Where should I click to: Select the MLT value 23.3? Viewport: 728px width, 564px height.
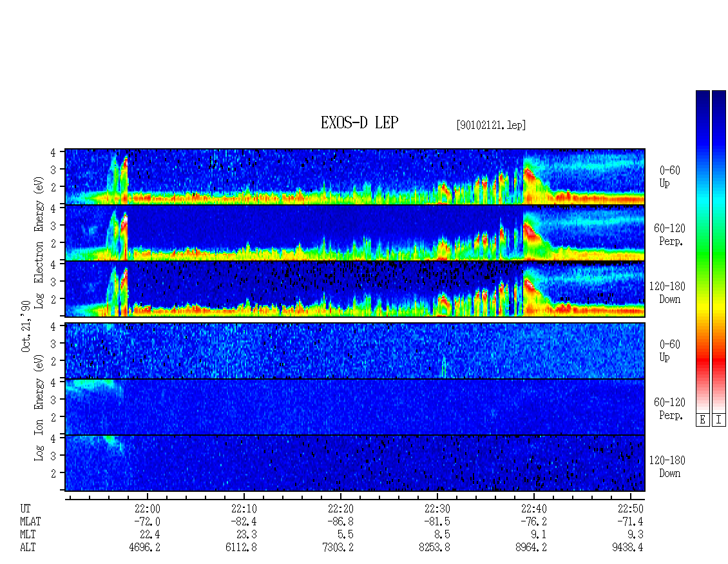click(x=247, y=534)
